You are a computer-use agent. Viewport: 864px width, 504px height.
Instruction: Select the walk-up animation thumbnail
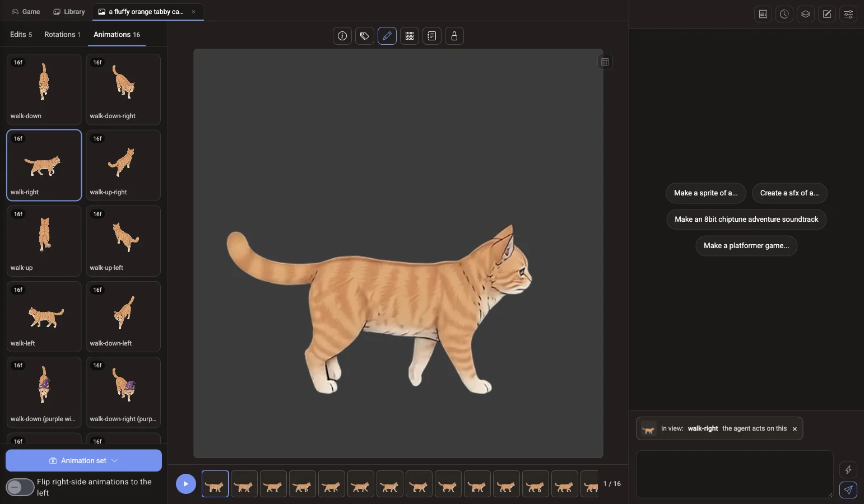(44, 241)
